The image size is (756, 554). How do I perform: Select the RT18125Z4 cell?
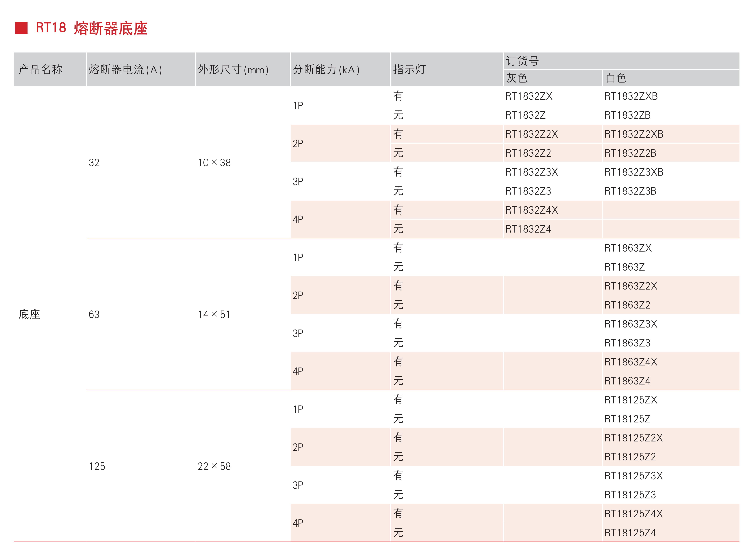click(630, 533)
